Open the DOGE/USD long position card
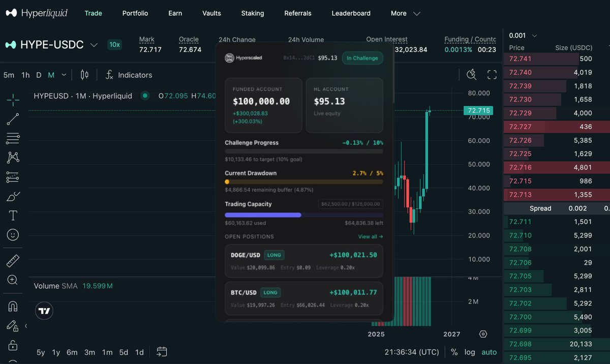This screenshot has height=364, width=610. pos(304,261)
